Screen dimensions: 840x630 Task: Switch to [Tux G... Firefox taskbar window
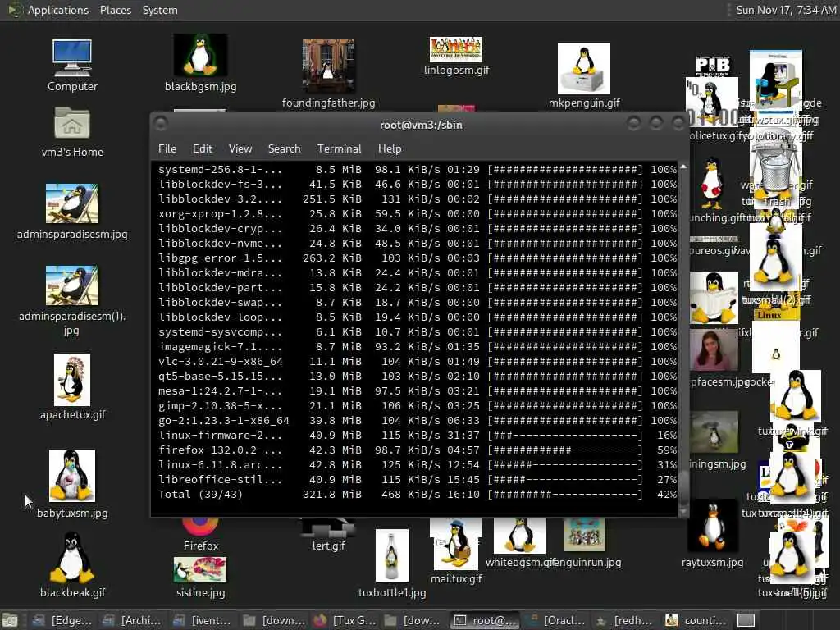point(345,620)
